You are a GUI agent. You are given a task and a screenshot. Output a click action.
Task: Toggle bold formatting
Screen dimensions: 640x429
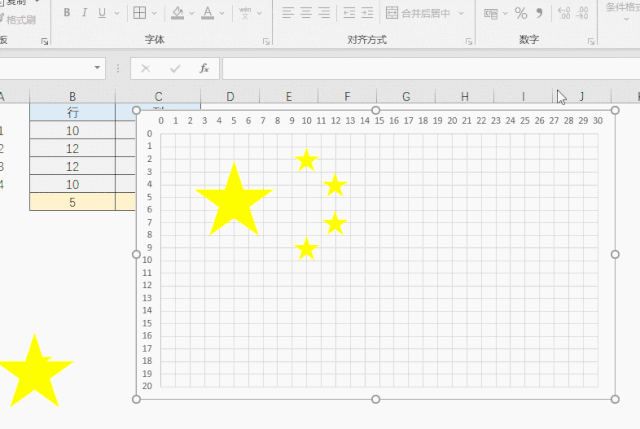click(67, 13)
